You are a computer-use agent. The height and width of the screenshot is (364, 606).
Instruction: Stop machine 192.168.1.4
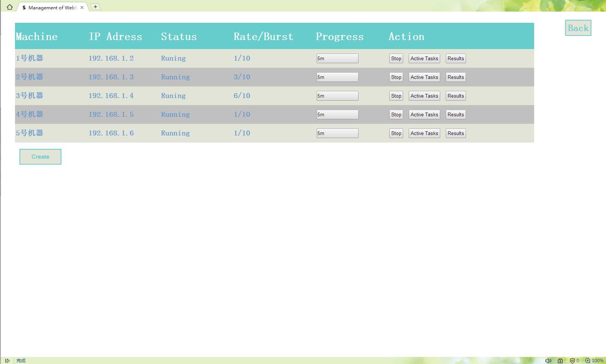[396, 96]
